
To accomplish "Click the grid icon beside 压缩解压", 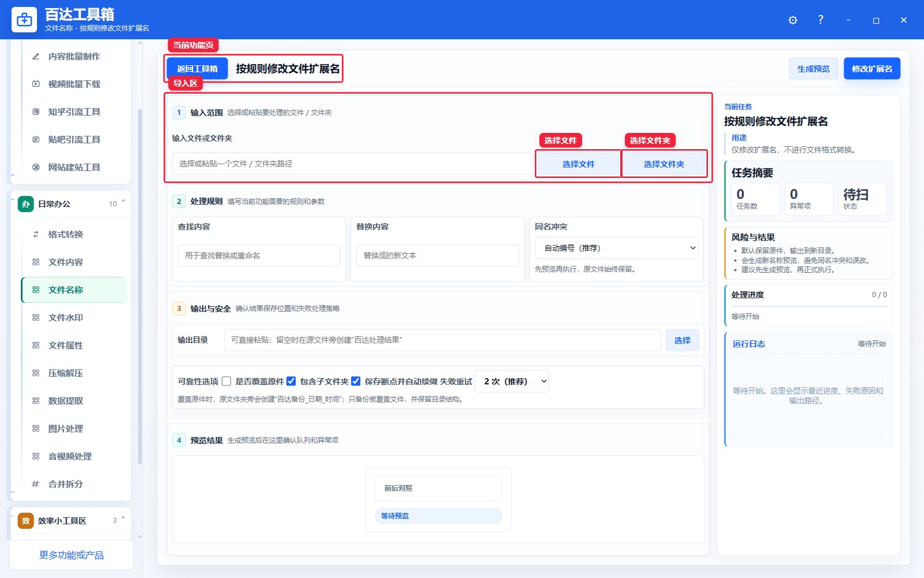I will [36, 373].
